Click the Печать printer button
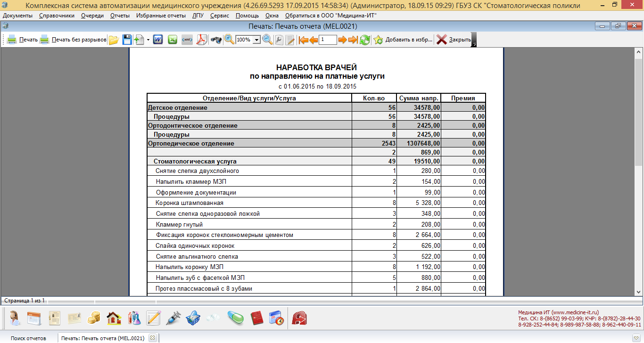The image size is (644, 343). pos(22,40)
